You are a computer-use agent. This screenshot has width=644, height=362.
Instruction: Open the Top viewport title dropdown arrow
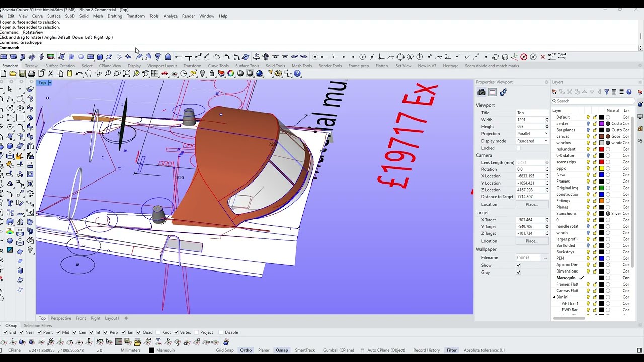point(50,83)
